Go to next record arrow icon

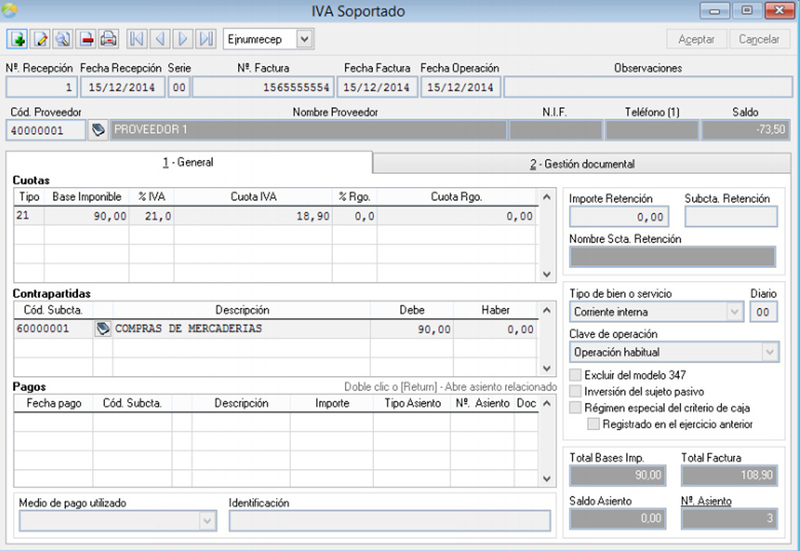(183, 39)
